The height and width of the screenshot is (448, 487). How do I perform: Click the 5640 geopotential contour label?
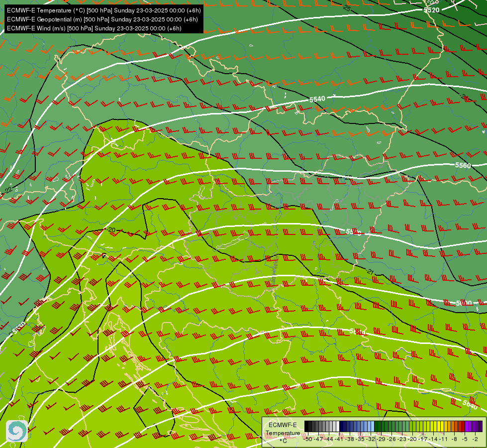(470, 405)
